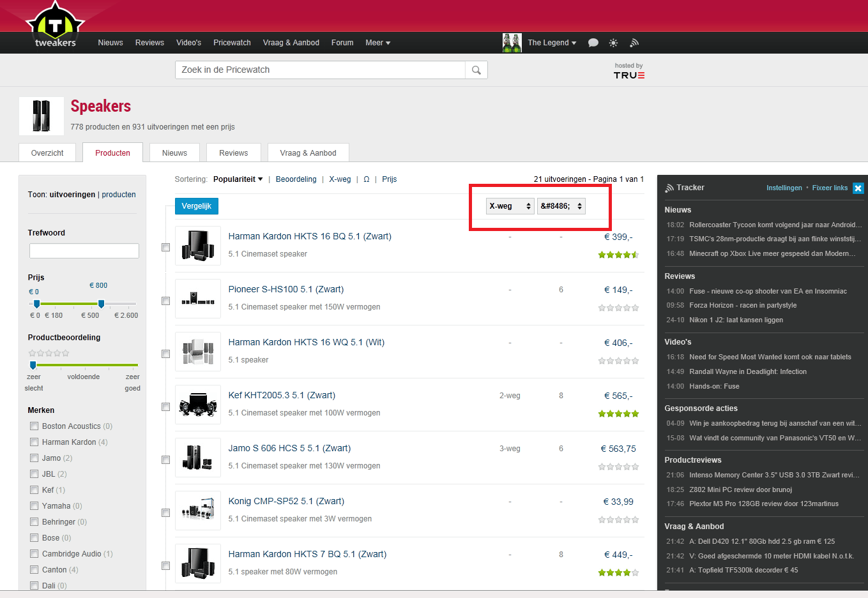Enable the Boston Acoustics brand filter
The height and width of the screenshot is (598, 868).
tap(34, 426)
